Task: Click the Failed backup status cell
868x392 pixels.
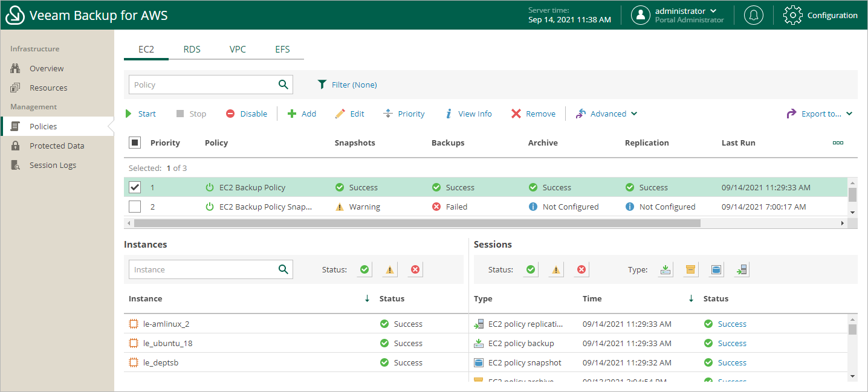Action: 450,207
